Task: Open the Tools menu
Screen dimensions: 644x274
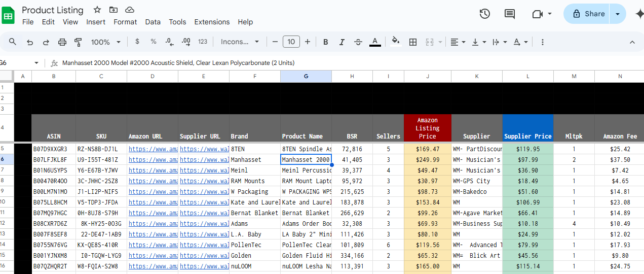Action: [177, 22]
